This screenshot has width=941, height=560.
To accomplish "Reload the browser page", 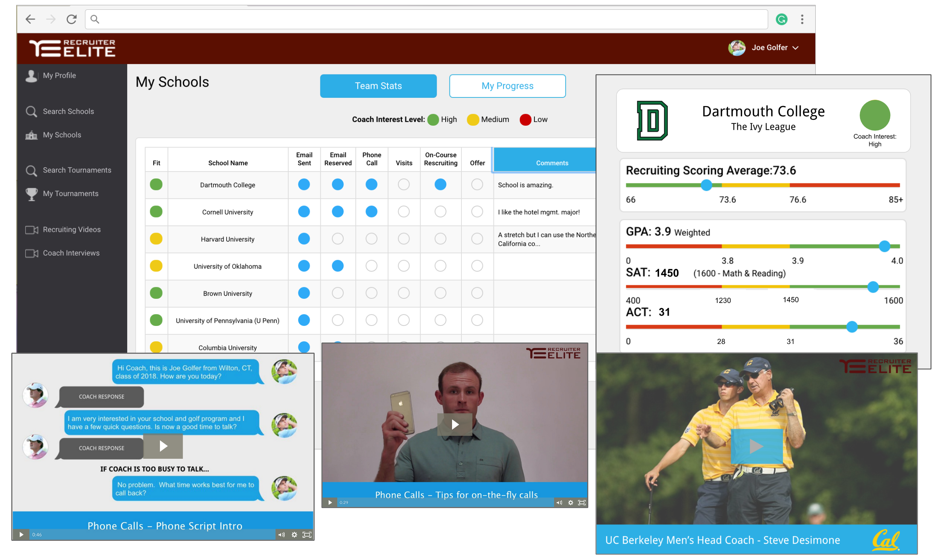I will (72, 19).
